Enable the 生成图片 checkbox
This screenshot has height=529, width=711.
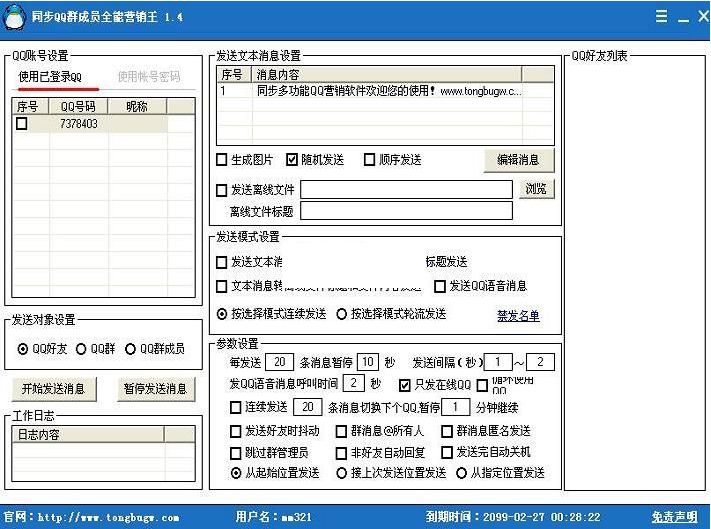222,160
